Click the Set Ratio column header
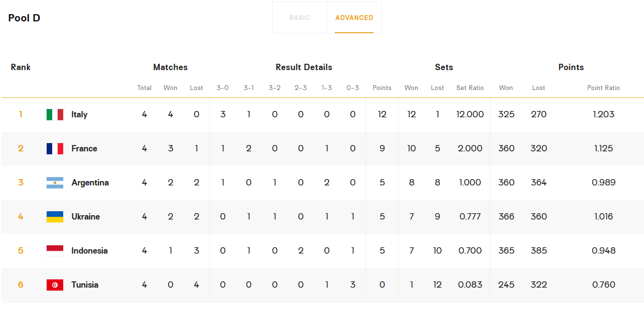This screenshot has width=644, height=312. pyautogui.click(x=470, y=88)
